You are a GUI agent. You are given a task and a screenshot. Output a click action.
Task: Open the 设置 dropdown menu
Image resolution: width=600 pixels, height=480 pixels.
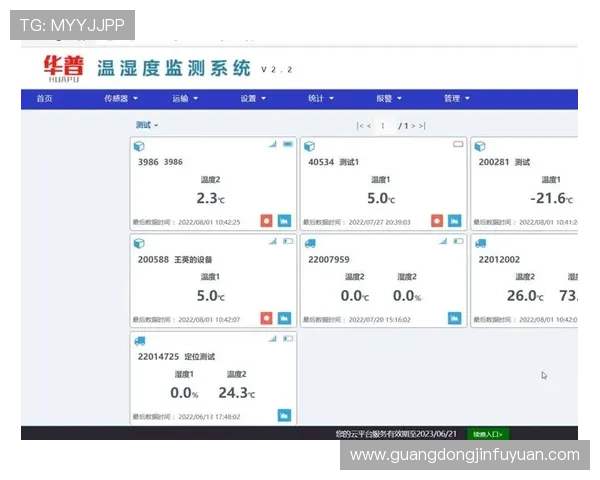(x=253, y=98)
